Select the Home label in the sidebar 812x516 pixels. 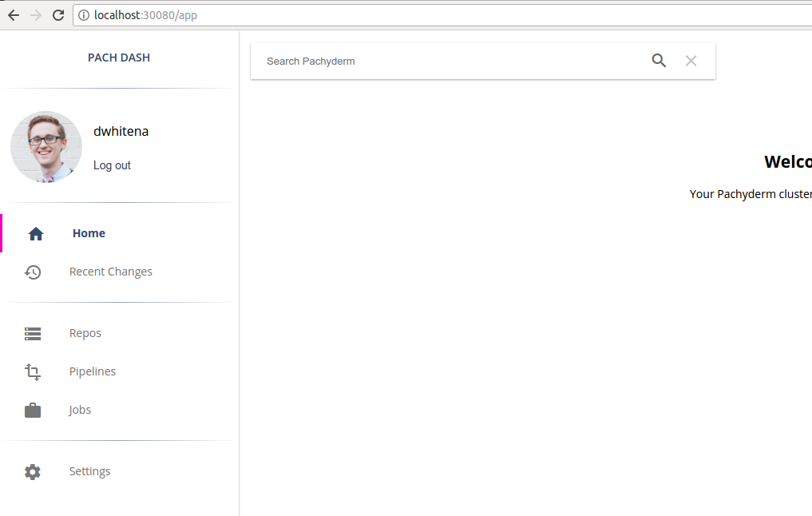(89, 233)
